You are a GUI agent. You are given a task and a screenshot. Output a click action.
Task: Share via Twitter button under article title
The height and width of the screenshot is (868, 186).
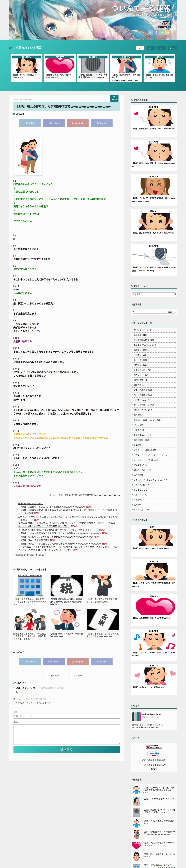[30, 123]
